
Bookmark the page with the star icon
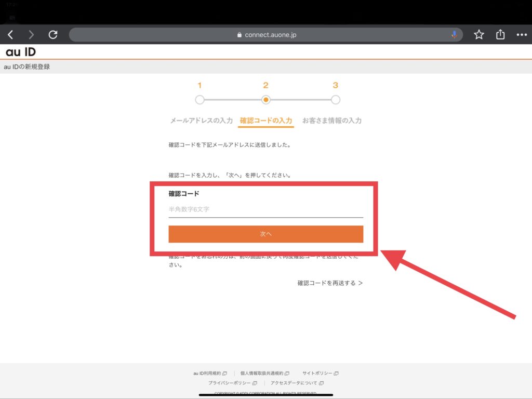click(478, 35)
